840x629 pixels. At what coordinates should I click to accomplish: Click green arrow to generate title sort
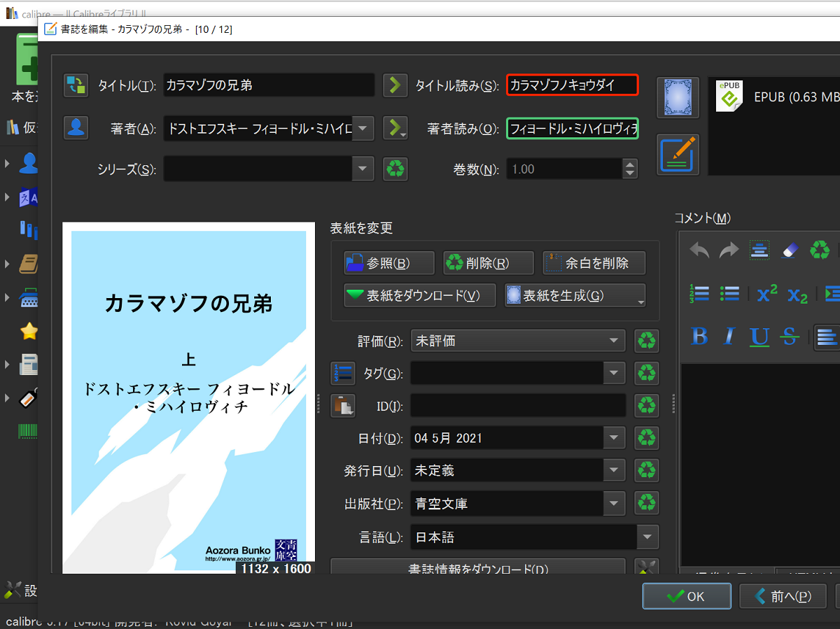pos(395,85)
